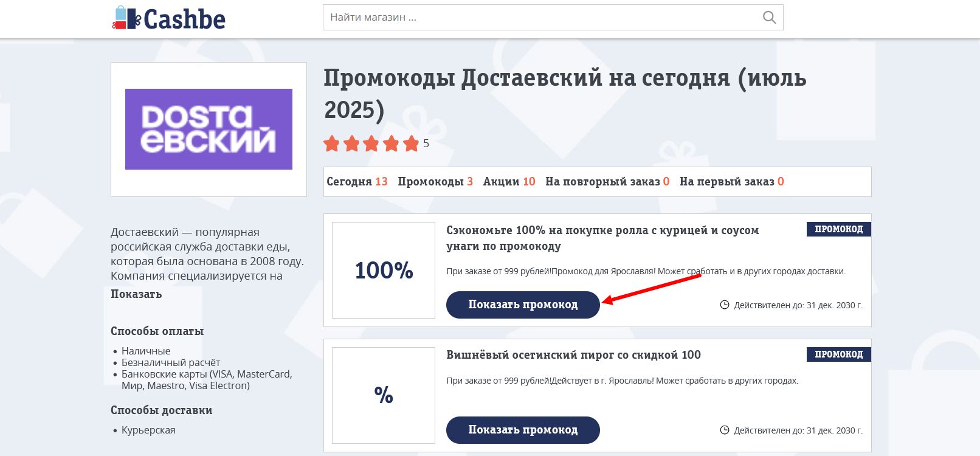Select the 'На повторный заказ 0' tab
The width and height of the screenshot is (980, 456).
(x=607, y=182)
